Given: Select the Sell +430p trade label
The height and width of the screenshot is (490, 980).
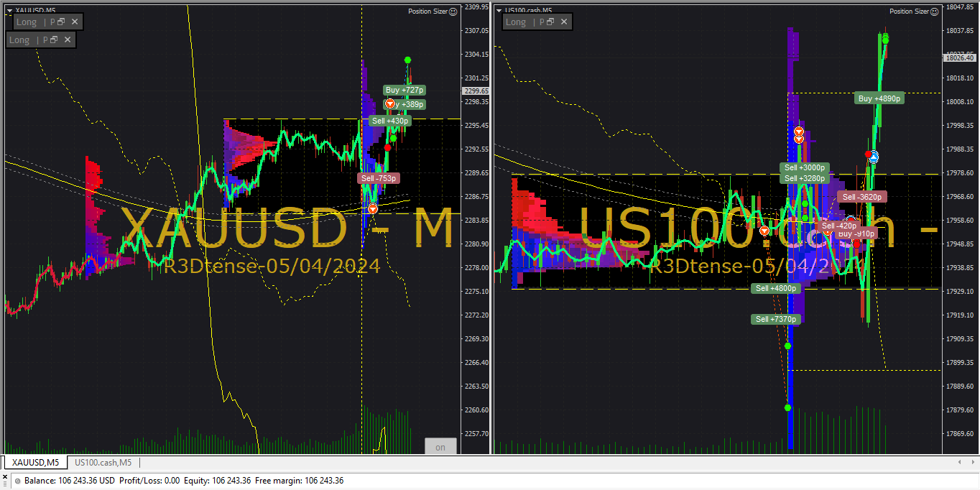Looking at the screenshot, I should point(389,121).
